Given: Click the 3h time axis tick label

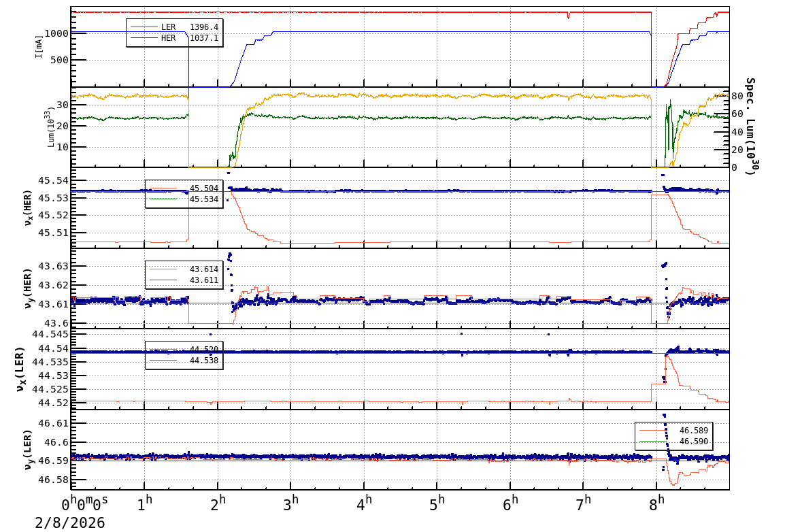Looking at the screenshot, I should pyautogui.click(x=291, y=503).
